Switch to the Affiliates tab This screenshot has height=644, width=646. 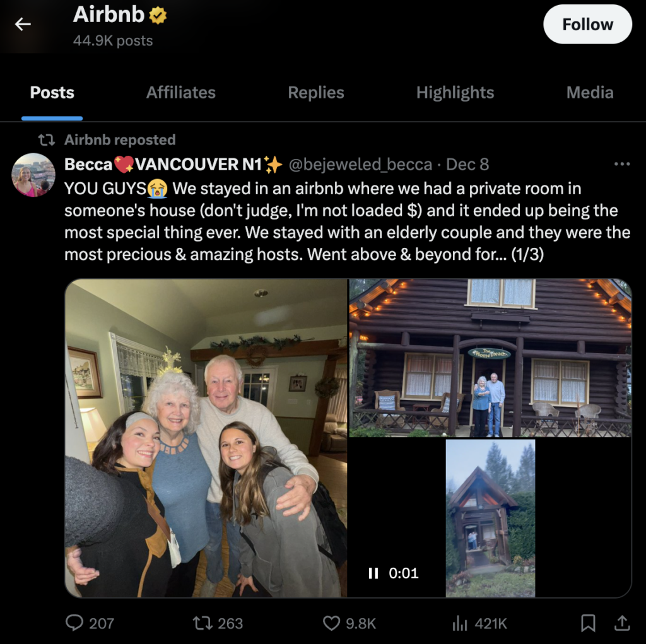(181, 92)
